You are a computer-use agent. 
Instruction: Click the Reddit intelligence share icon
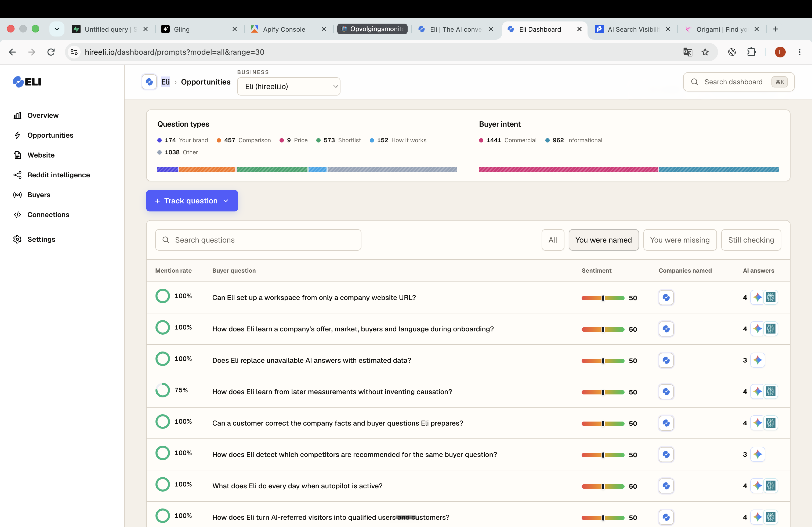(17, 175)
